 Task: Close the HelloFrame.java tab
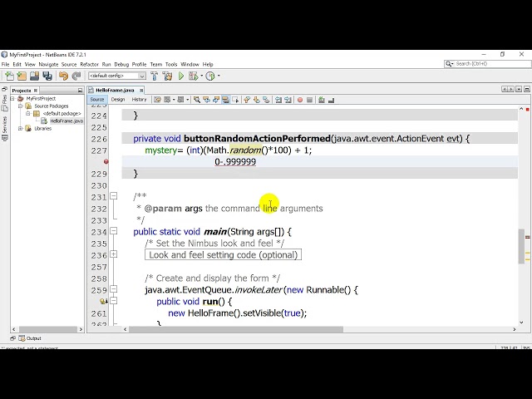pyautogui.click(x=141, y=90)
